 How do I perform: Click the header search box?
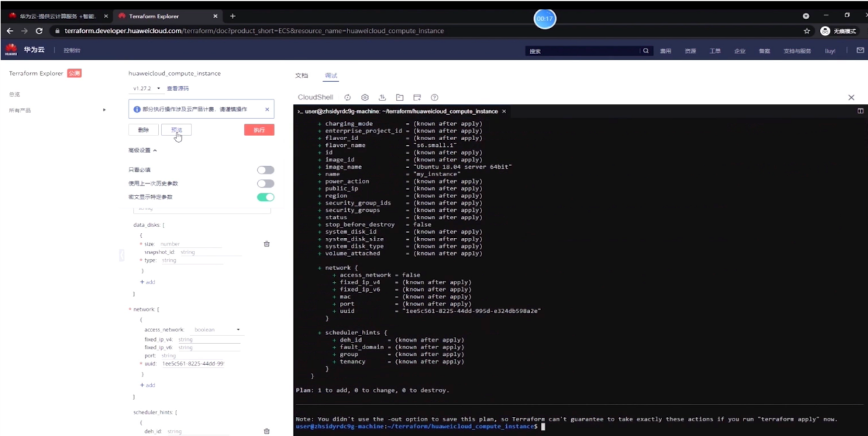(582, 51)
